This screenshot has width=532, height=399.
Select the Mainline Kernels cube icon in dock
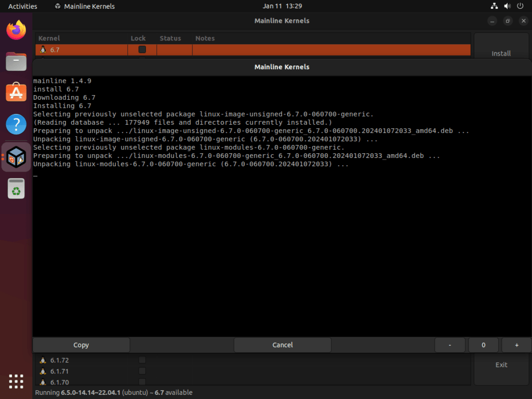click(x=16, y=156)
